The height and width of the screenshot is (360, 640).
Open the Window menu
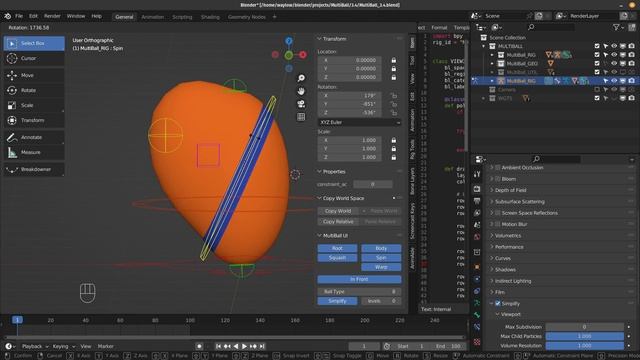click(x=76, y=16)
